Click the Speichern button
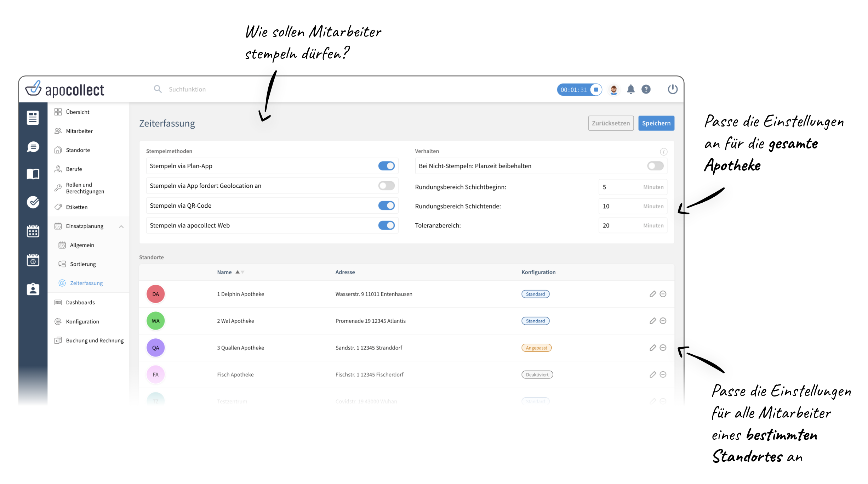The width and height of the screenshot is (868, 484). (656, 123)
